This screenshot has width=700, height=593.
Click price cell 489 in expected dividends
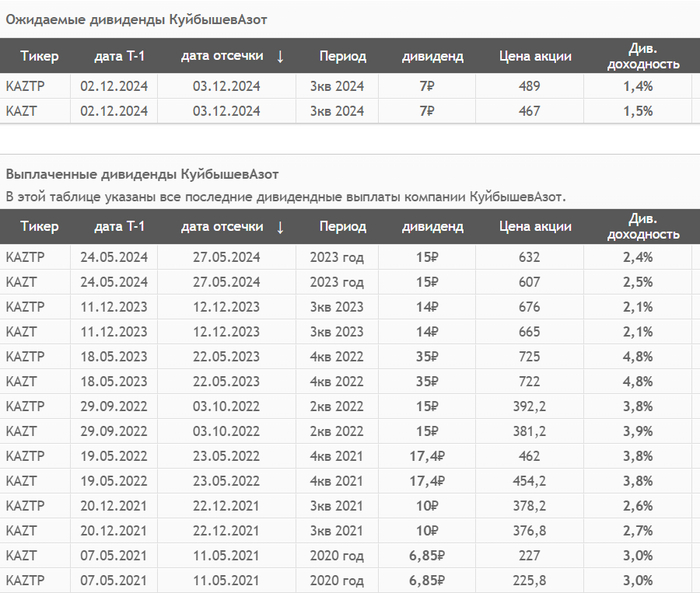529,86
